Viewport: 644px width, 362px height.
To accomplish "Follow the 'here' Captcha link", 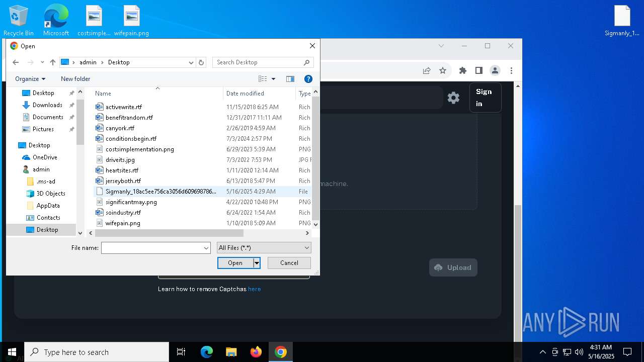I will [x=255, y=289].
